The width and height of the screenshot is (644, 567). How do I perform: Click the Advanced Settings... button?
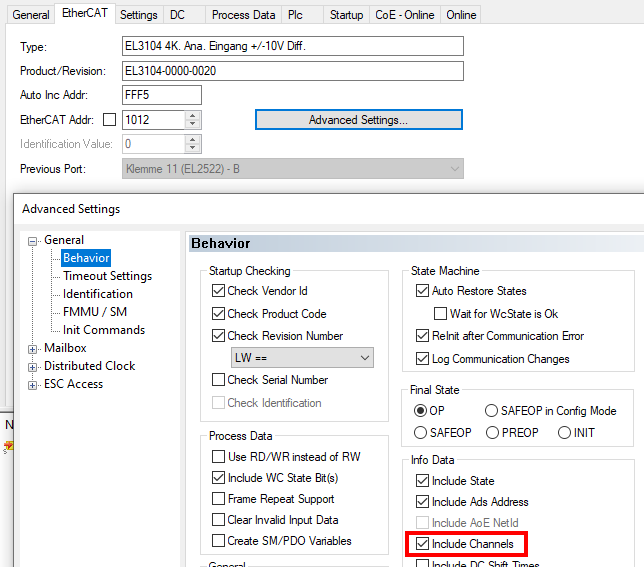click(359, 119)
